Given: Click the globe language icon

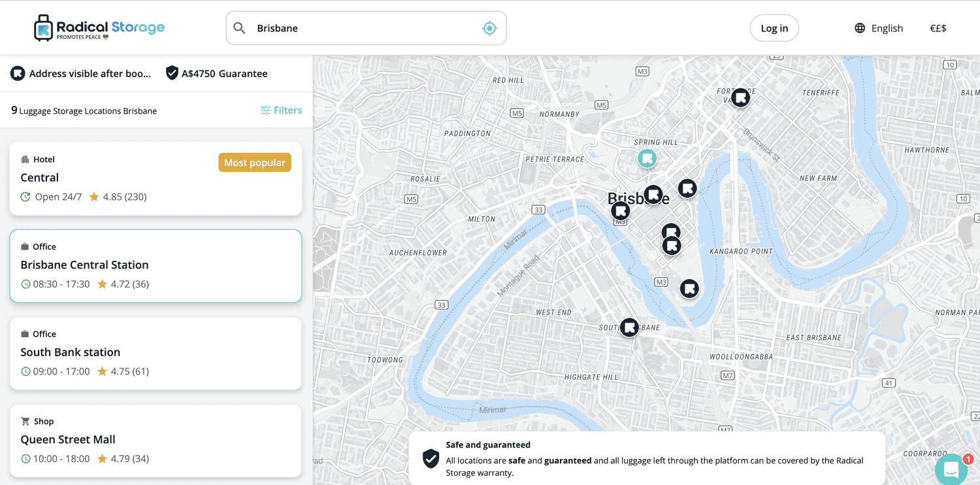Looking at the screenshot, I should (x=860, y=28).
